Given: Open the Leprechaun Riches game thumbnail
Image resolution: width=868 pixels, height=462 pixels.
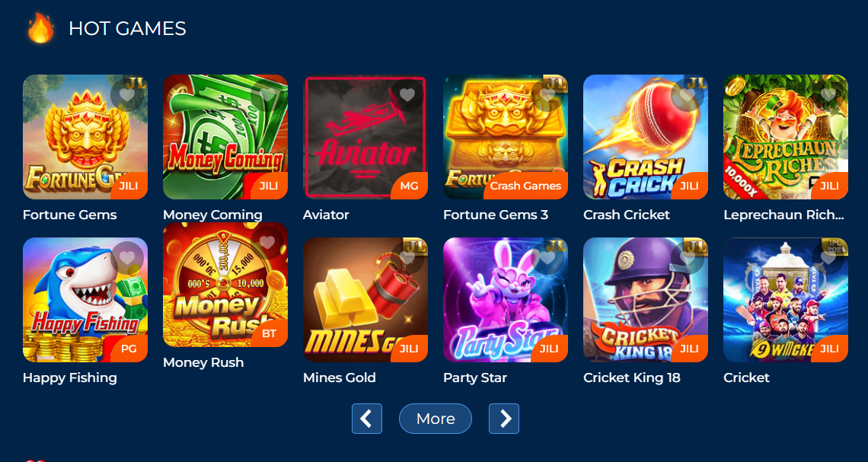Looking at the screenshot, I should pyautogui.click(x=786, y=137).
